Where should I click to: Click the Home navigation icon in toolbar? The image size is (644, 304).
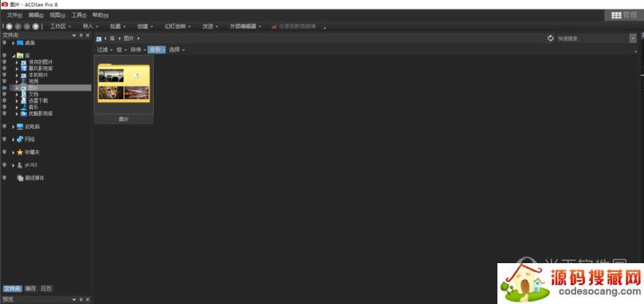9,26
